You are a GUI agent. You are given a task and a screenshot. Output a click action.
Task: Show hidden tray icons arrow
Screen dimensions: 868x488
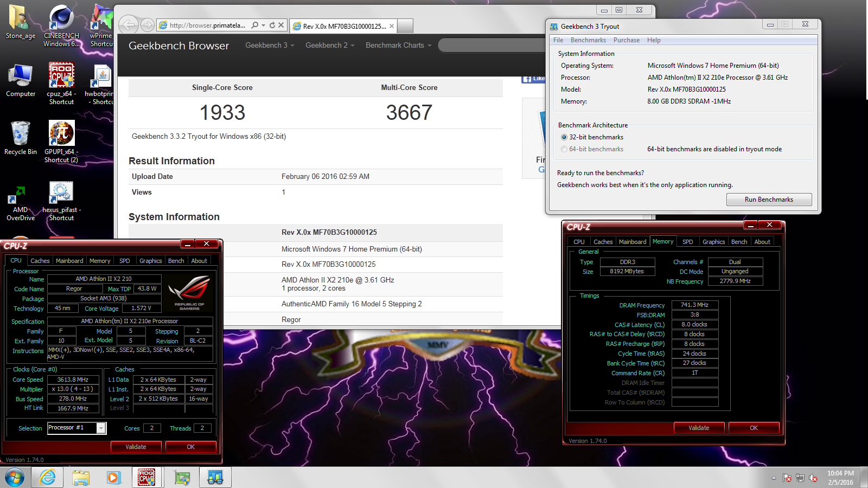(774, 478)
